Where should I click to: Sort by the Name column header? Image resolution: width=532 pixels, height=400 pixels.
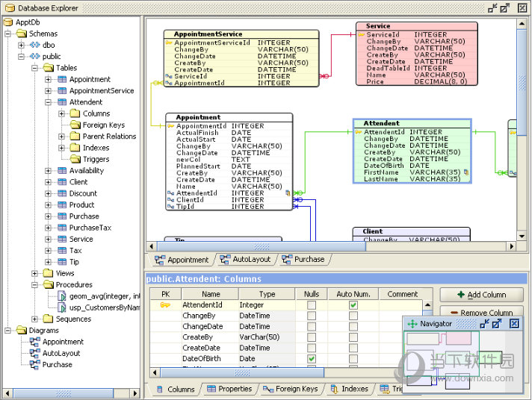(211, 294)
